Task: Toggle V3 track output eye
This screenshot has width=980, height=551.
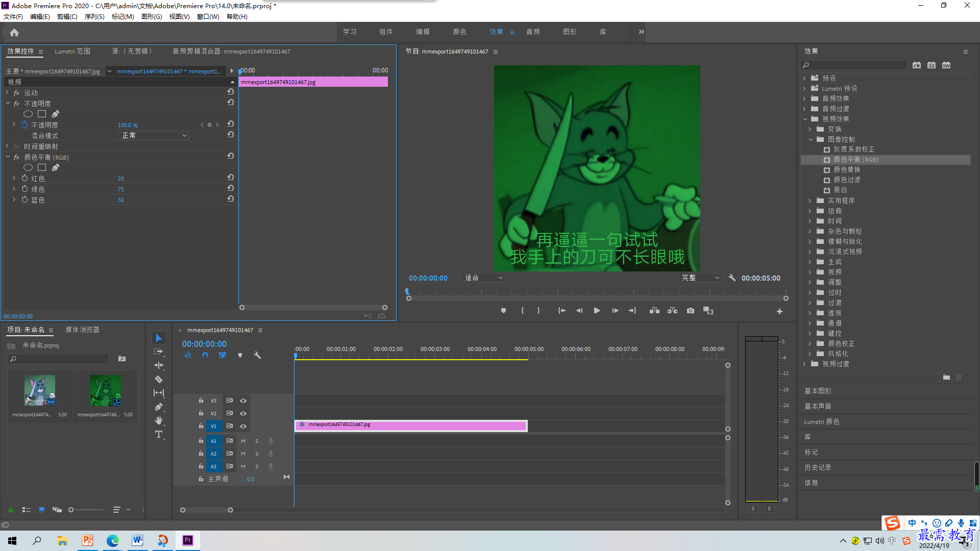Action: click(x=243, y=401)
